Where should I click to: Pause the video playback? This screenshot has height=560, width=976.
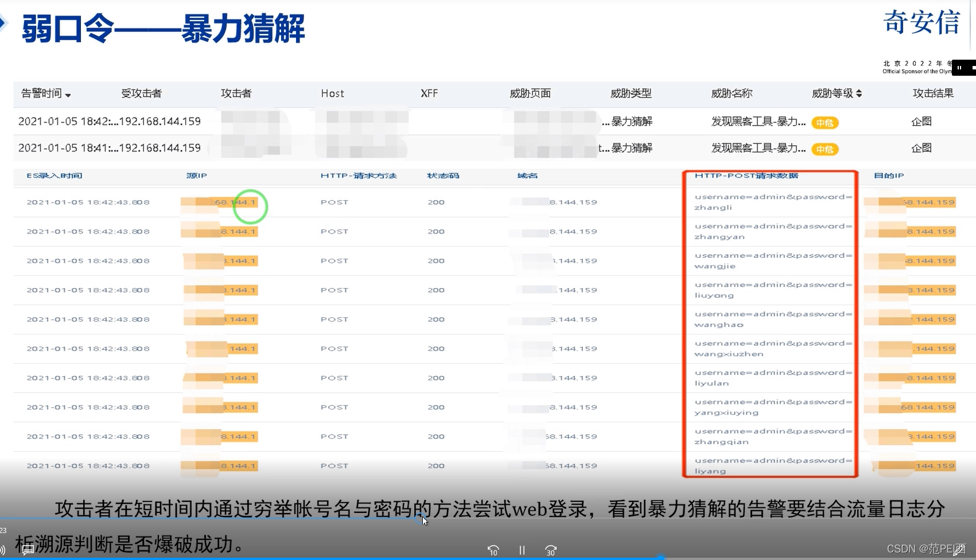click(x=522, y=550)
